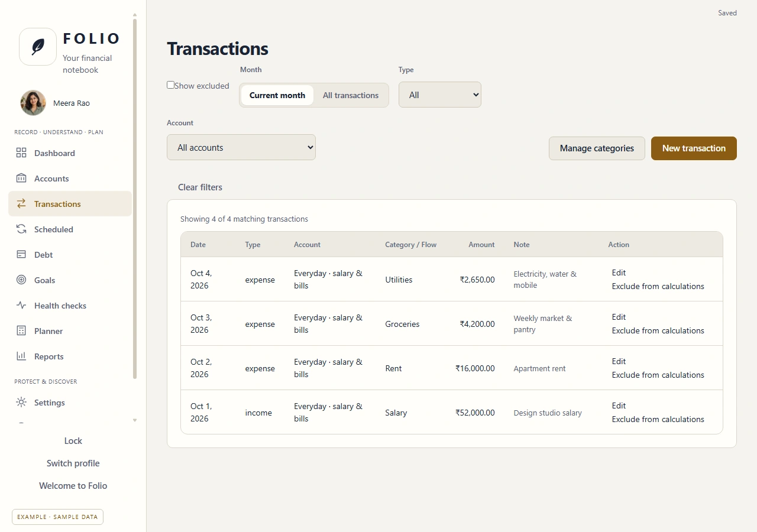The image size is (757, 532).
Task: Click the 'Apartment rent' note
Action: click(x=539, y=368)
